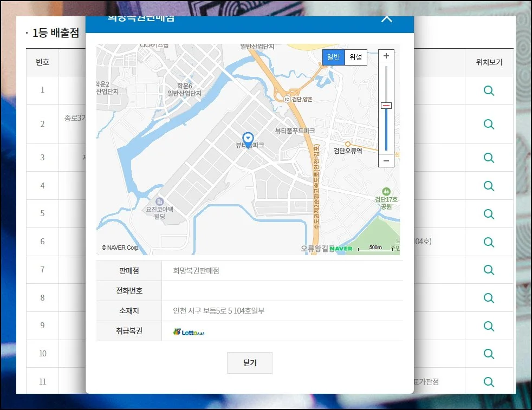532x410 pixels.
Task: Zoom out the map with minus button
Action: [386, 160]
